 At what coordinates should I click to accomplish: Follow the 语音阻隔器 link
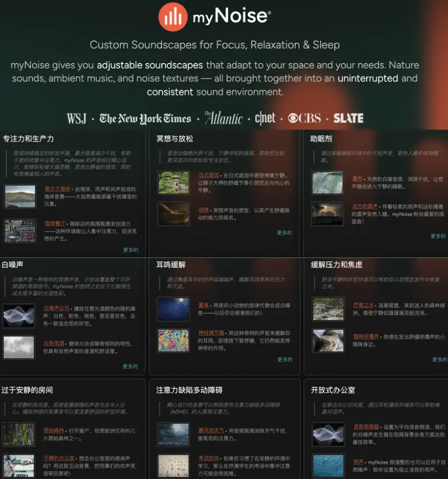click(366, 427)
